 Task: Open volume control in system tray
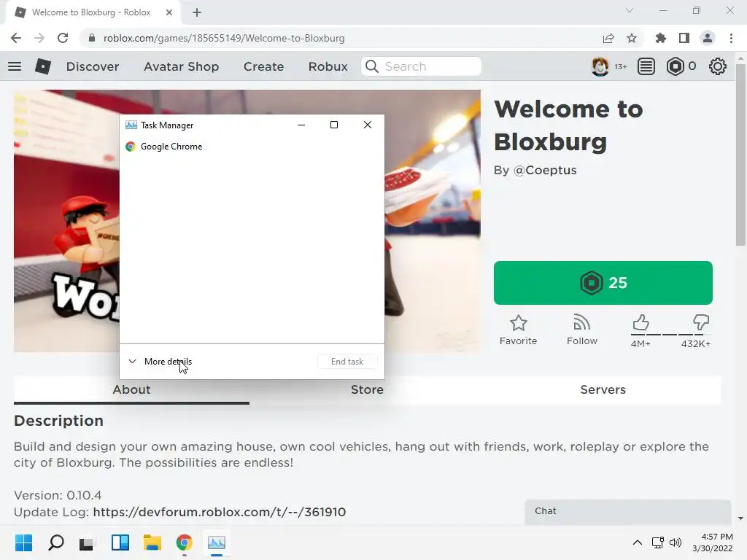pyautogui.click(x=675, y=542)
